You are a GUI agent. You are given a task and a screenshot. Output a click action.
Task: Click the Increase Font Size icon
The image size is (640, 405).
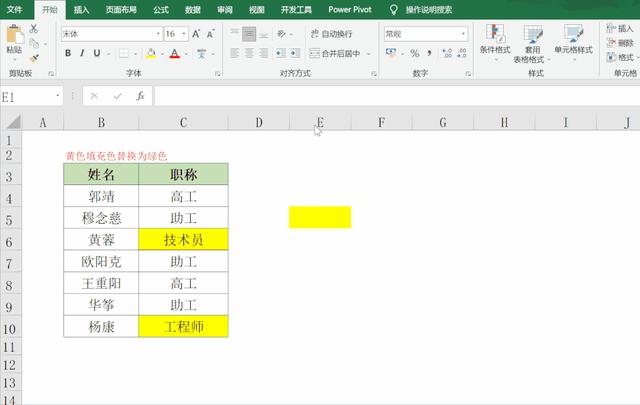[x=196, y=34]
